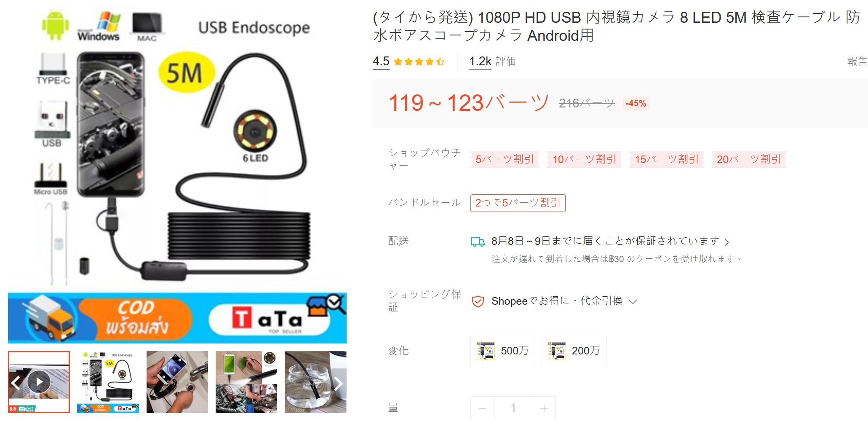
Task: Expand delivery guarantee details chevron
Action: [x=726, y=242]
